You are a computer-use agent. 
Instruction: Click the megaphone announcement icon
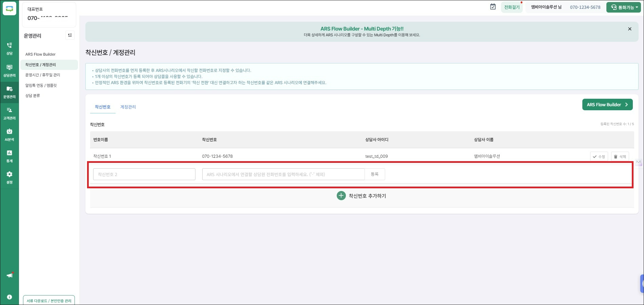click(x=9, y=275)
